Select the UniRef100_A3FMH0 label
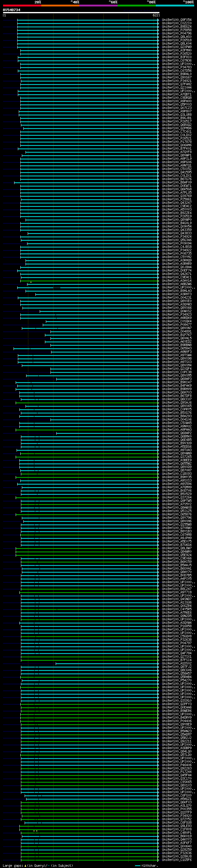The width and height of the screenshot is (197, 868). point(176,50)
